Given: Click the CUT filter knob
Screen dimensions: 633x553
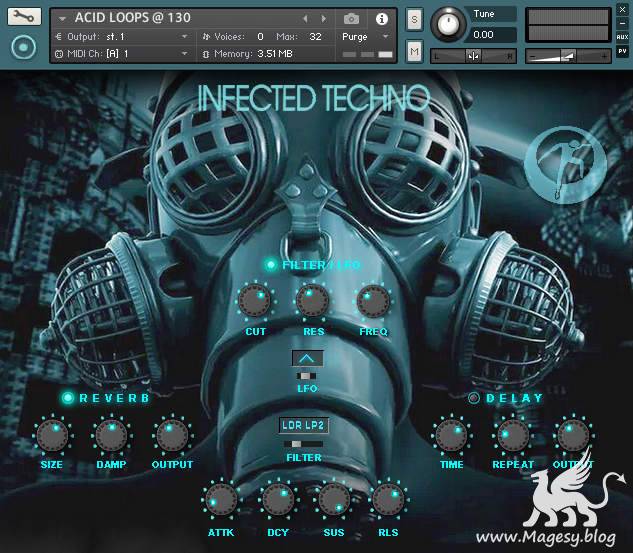Looking at the screenshot, I should click(255, 301).
